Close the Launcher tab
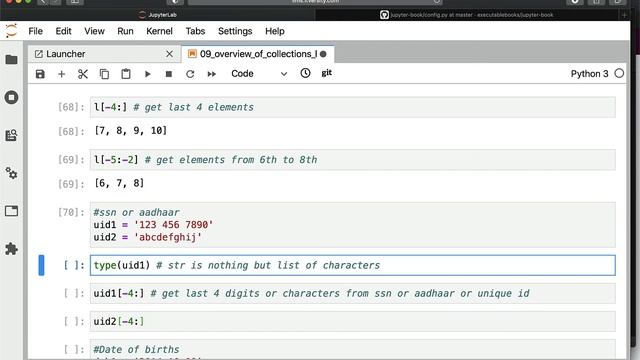 pos(169,54)
